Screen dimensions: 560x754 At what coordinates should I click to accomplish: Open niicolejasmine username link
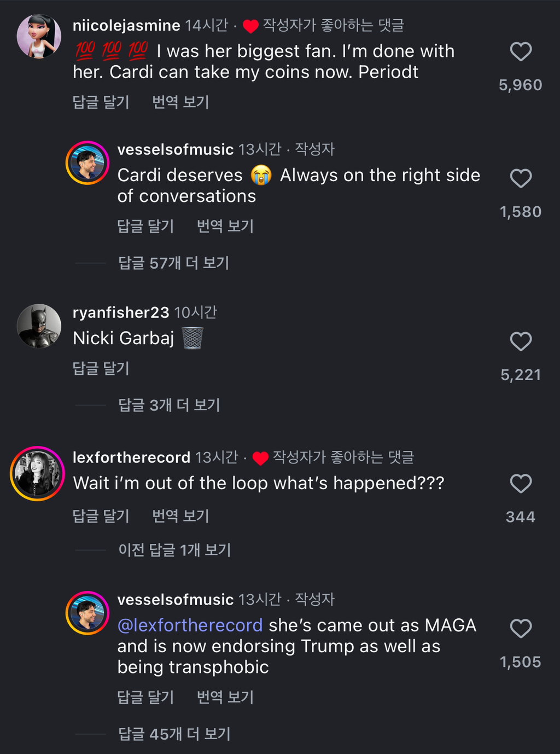click(x=126, y=26)
